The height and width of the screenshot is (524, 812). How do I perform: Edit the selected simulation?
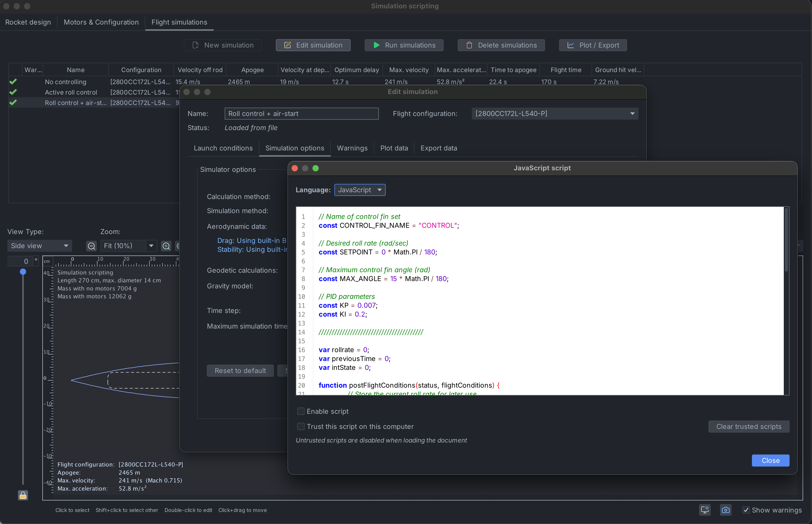pyautogui.click(x=313, y=45)
